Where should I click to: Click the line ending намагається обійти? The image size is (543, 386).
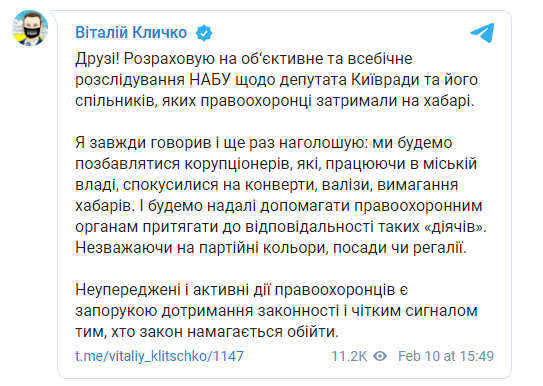207,332
